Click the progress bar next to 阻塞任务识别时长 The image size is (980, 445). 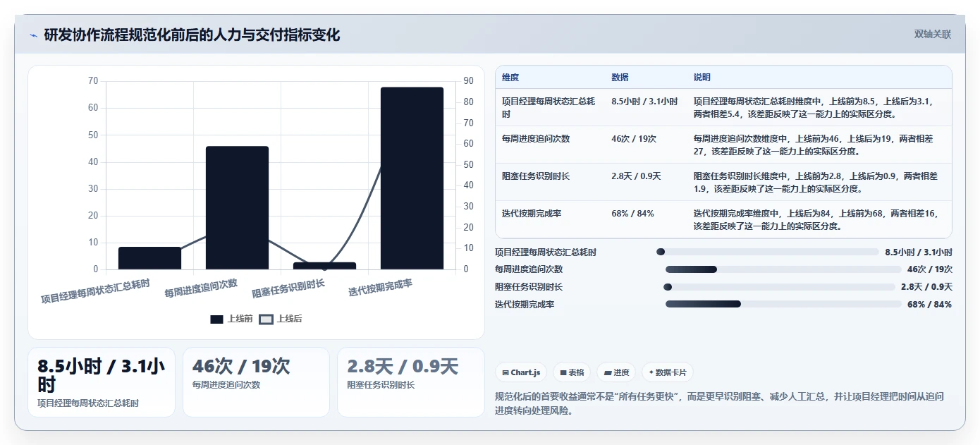coord(779,287)
